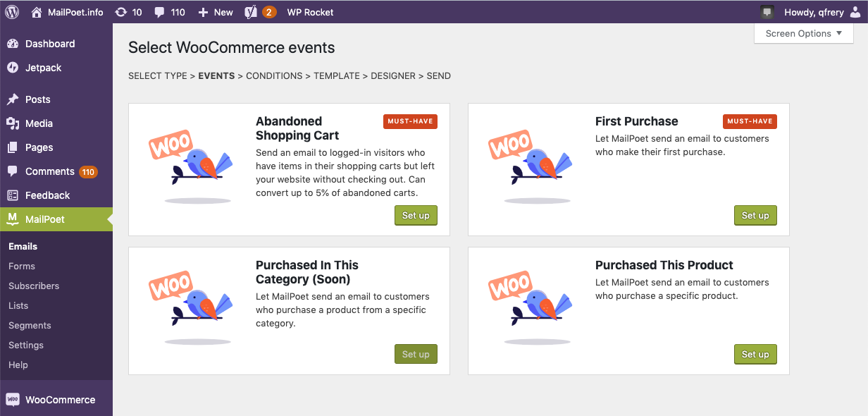Open the Jetpack sidebar icon
The image size is (868, 416).
[x=13, y=68]
